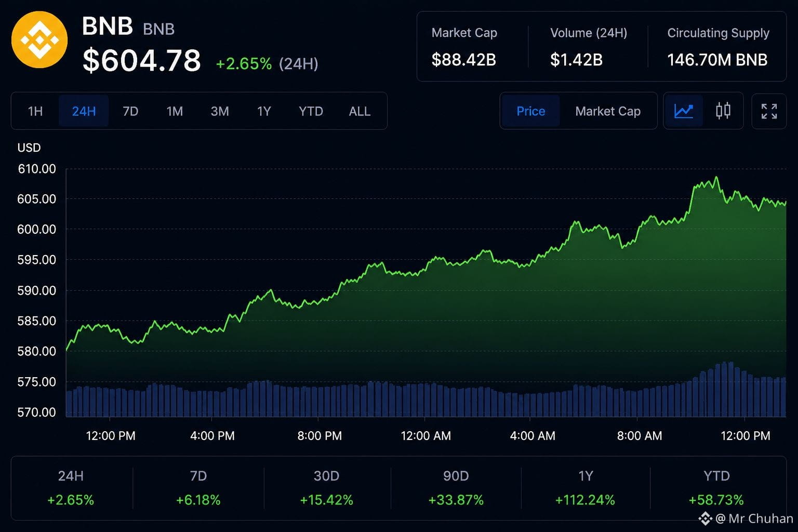Click the 7D +6.18% performance stat

point(198,488)
